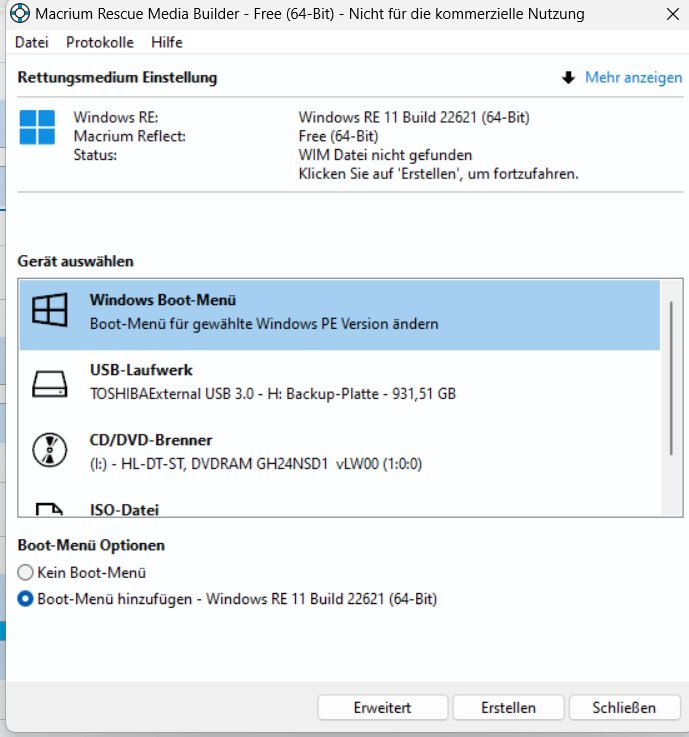This screenshot has height=737, width=689.
Task: Click the Erstellen button
Action: [508, 707]
